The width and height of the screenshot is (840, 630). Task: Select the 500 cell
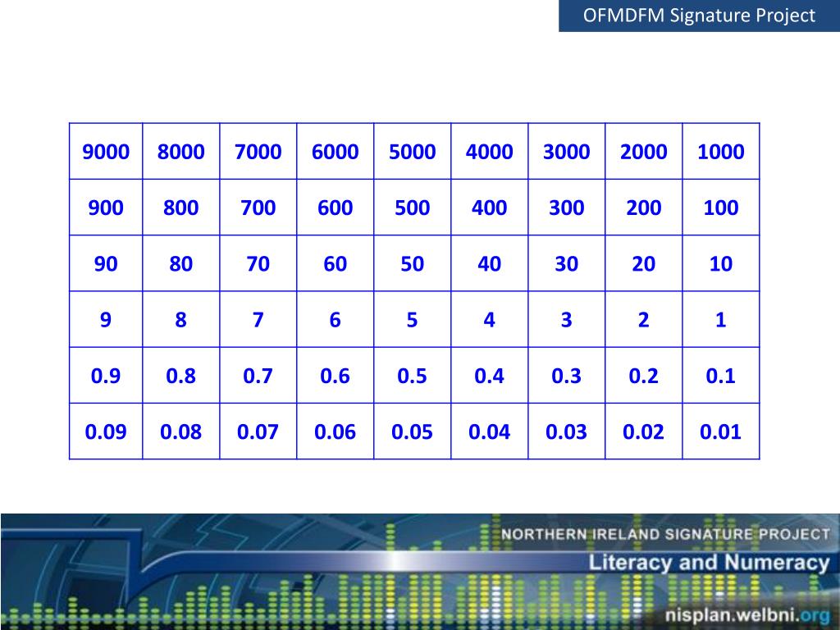413,208
